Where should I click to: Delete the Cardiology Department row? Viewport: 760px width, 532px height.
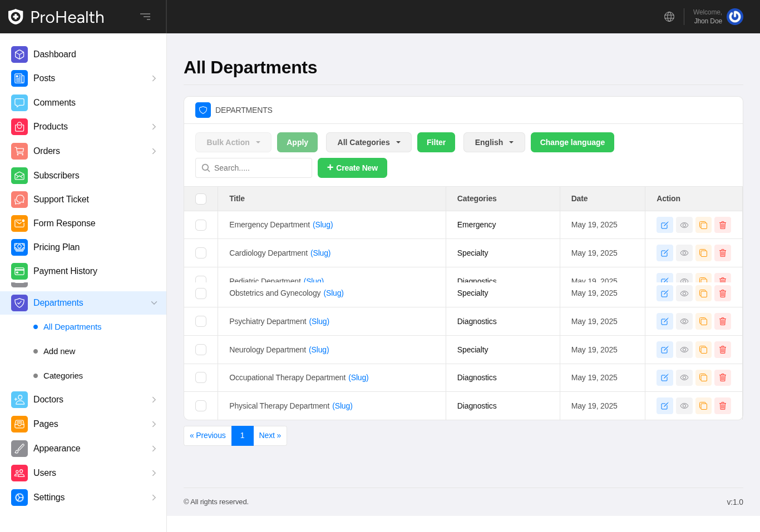click(722, 253)
